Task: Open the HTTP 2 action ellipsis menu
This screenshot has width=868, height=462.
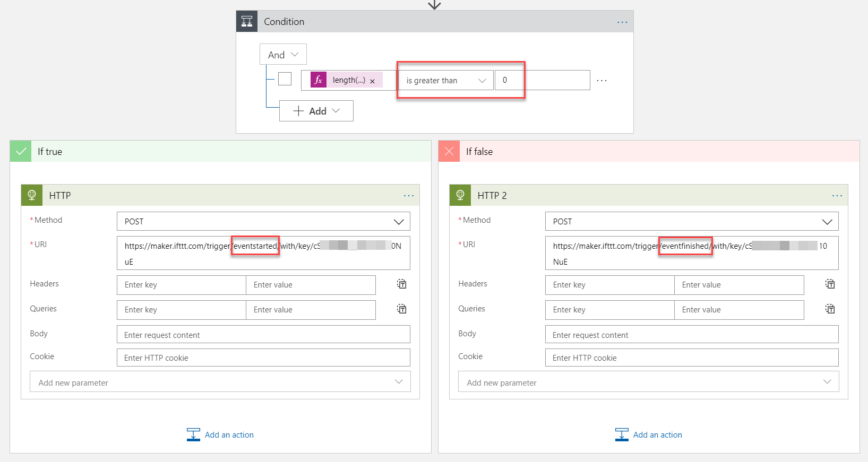Action: click(x=837, y=196)
